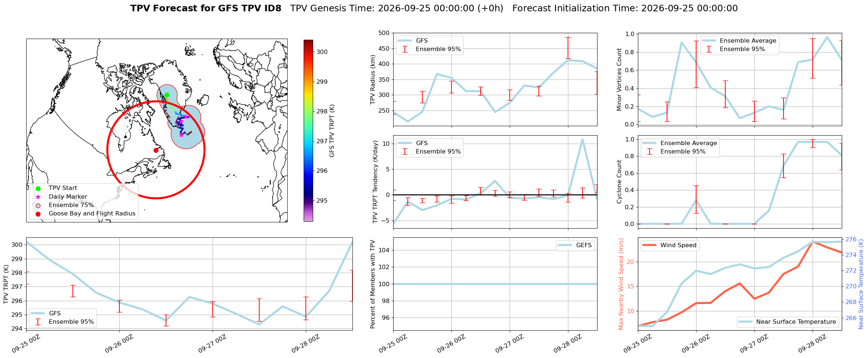The width and height of the screenshot is (868, 358).
Task: Click '09-28 00Z' tick under the TPV TRPT plot
Action: point(306,343)
